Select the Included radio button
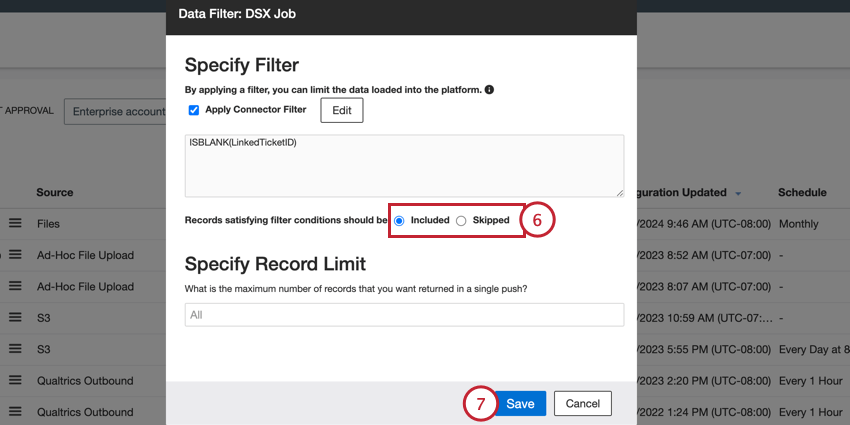 399,220
